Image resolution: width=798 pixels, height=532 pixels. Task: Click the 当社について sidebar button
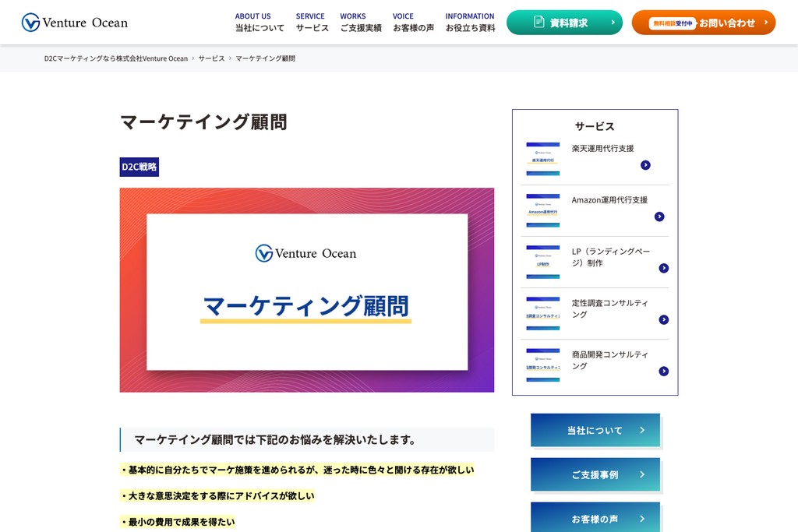(595, 430)
